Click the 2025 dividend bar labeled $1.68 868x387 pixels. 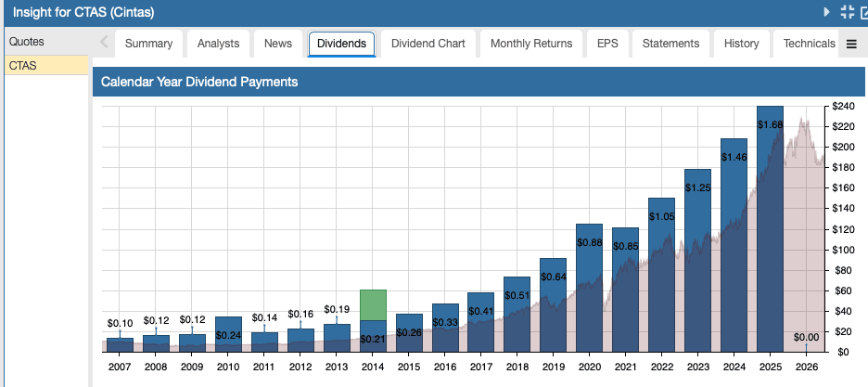tap(770, 232)
